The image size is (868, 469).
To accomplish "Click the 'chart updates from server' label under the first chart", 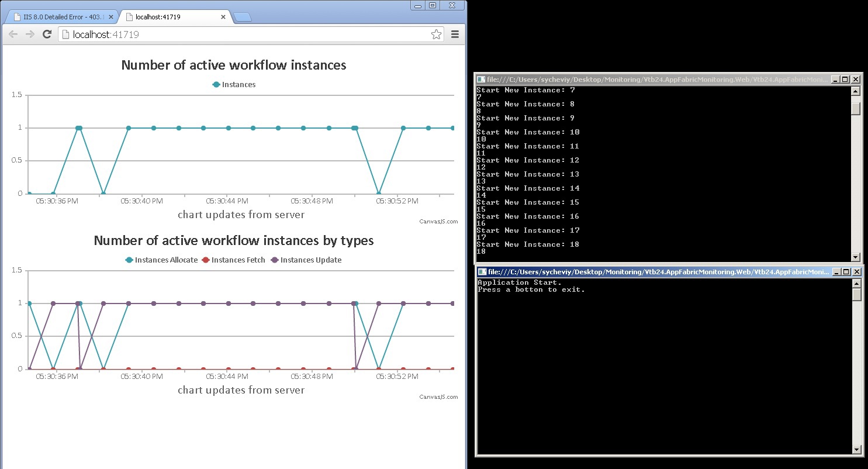I will (x=241, y=215).
